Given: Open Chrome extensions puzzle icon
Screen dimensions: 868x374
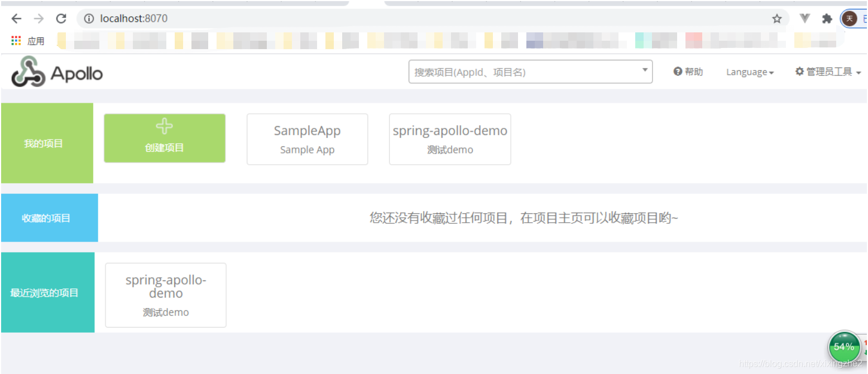Looking at the screenshot, I should tap(826, 18).
